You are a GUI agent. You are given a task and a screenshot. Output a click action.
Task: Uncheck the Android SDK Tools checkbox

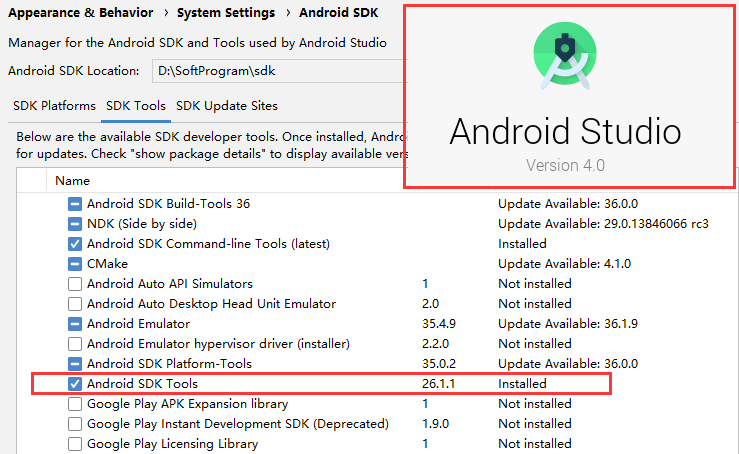[x=74, y=384]
